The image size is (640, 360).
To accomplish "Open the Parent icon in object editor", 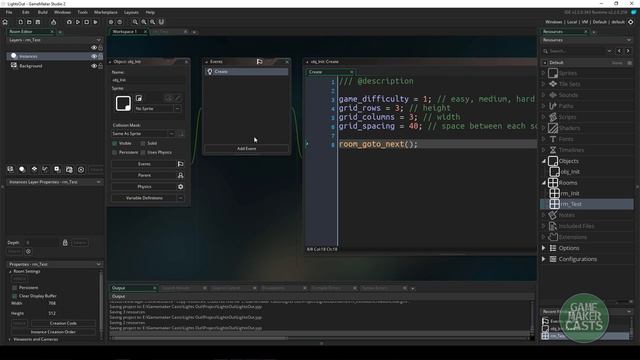I will tap(180, 175).
